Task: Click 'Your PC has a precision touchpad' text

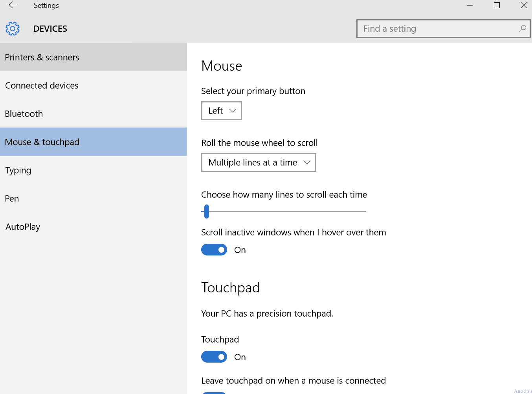Action: pos(267,314)
